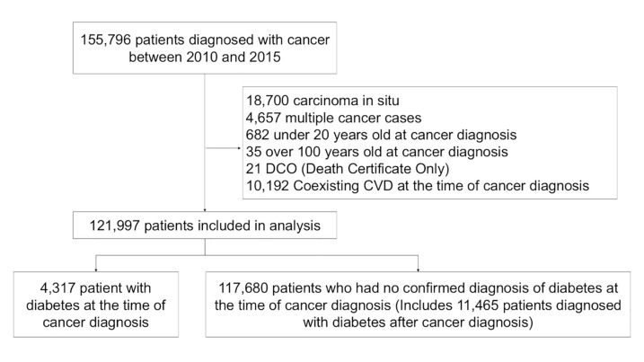Click the horizontal branch line below 121,997 box
Viewport: 644px width, 362px height.
[x=257, y=255]
